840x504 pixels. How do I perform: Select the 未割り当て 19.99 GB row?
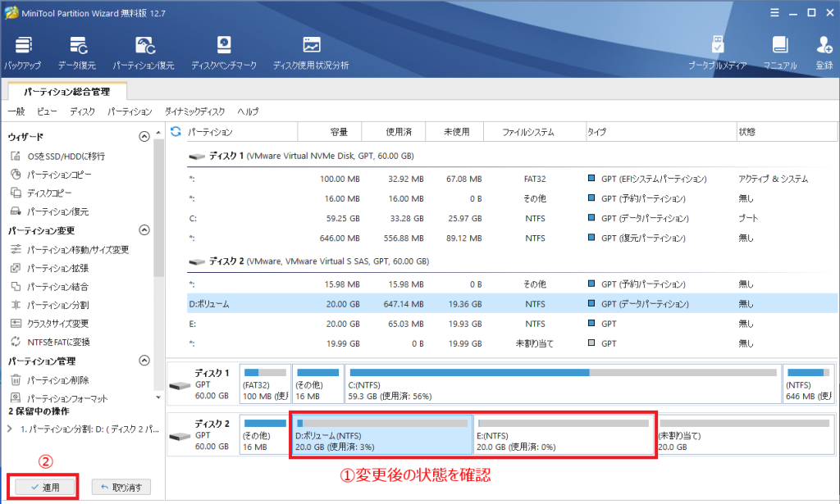coord(512,343)
